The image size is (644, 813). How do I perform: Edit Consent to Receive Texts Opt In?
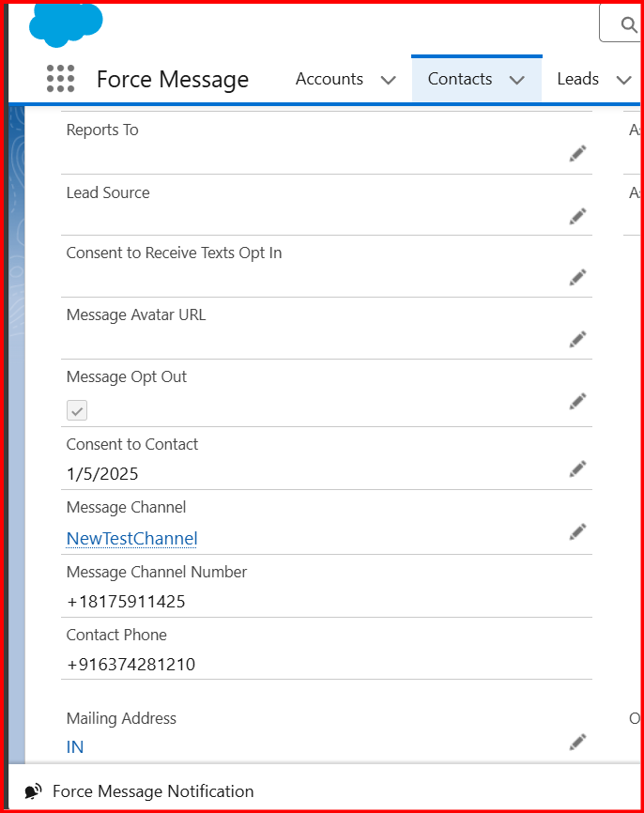click(577, 277)
